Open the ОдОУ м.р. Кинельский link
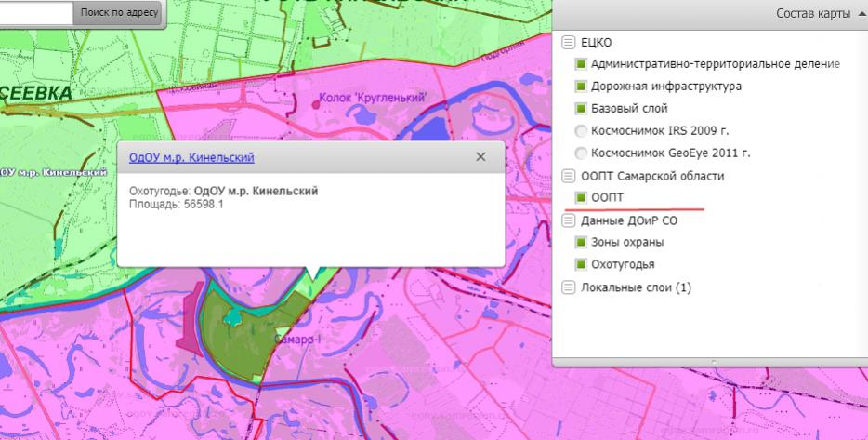 click(x=191, y=158)
